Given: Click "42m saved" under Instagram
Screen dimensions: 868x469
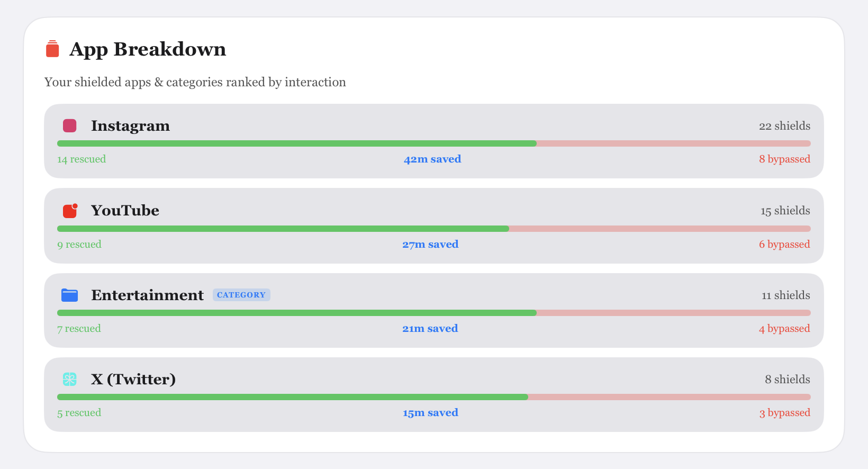Looking at the screenshot, I should (432, 159).
